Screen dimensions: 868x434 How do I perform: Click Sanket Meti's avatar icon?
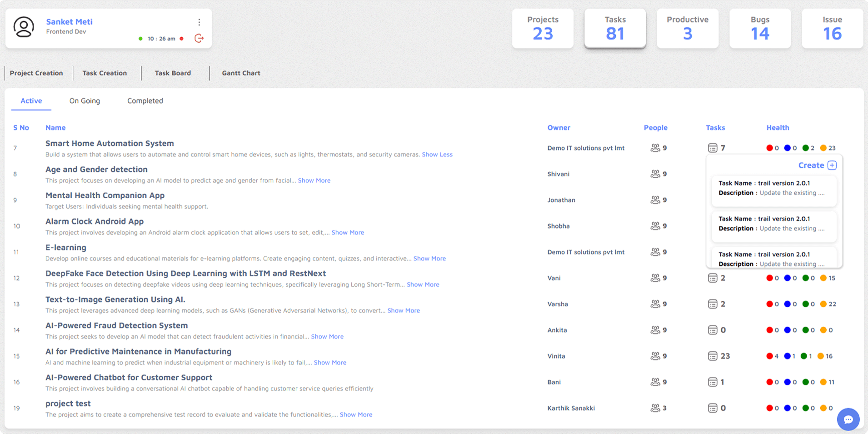(x=24, y=27)
